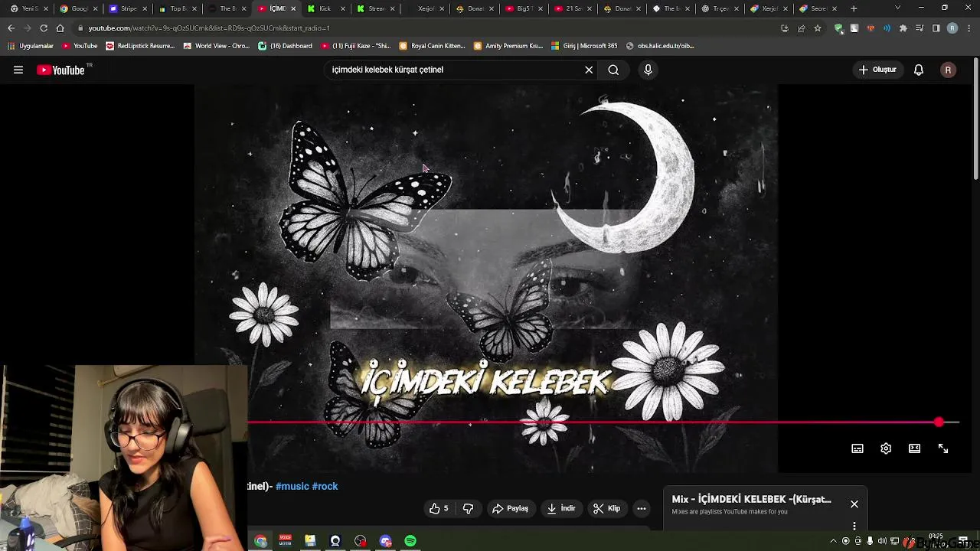The width and height of the screenshot is (980, 551).
Task: Reload the current page
Action: pyautogui.click(x=44, y=28)
